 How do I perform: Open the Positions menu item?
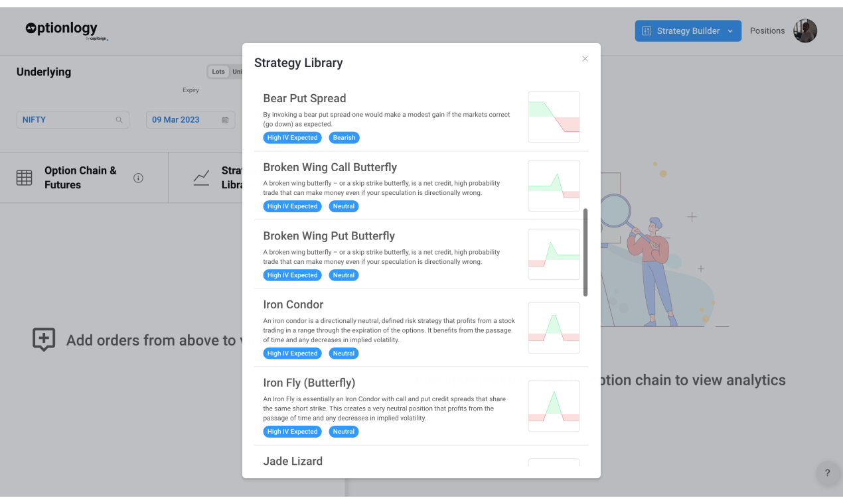tap(767, 31)
